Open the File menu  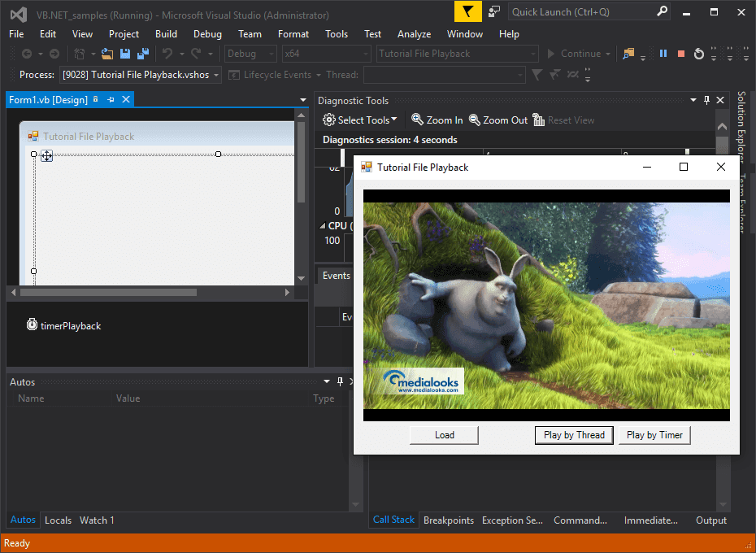[x=16, y=34]
